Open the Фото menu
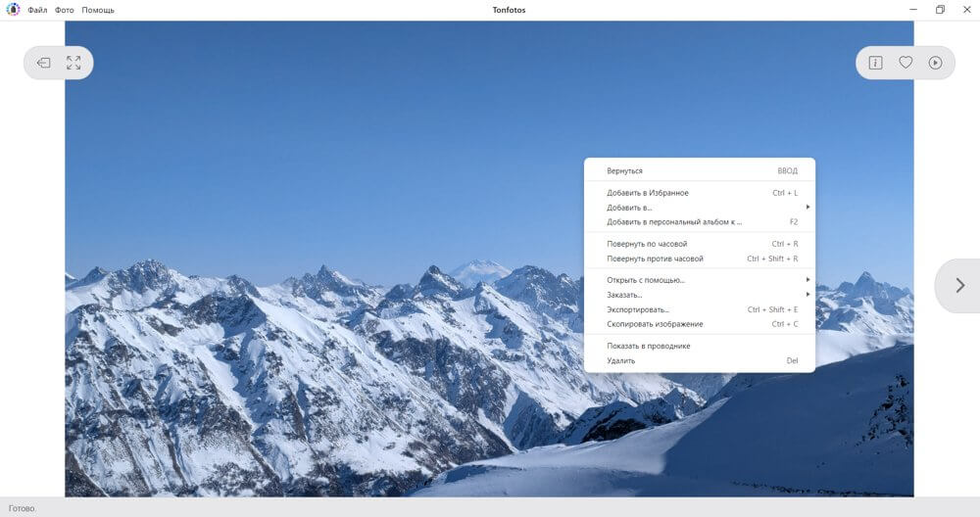The height and width of the screenshot is (517, 980). (65, 10)
